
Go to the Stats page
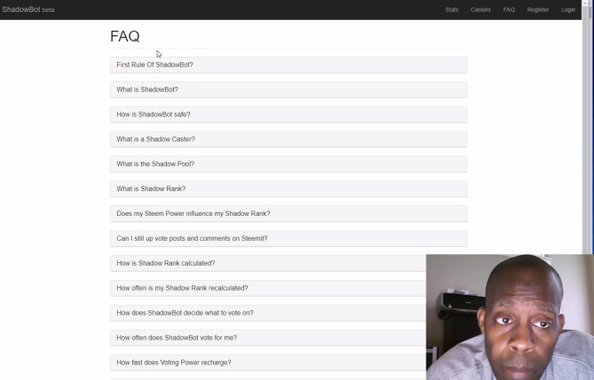452,10
